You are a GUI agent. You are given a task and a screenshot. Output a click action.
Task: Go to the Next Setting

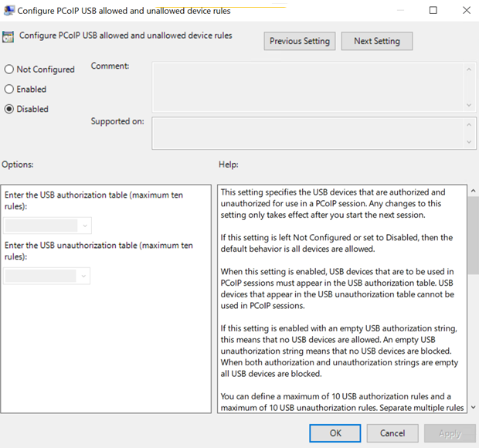[x=377, y=41]
